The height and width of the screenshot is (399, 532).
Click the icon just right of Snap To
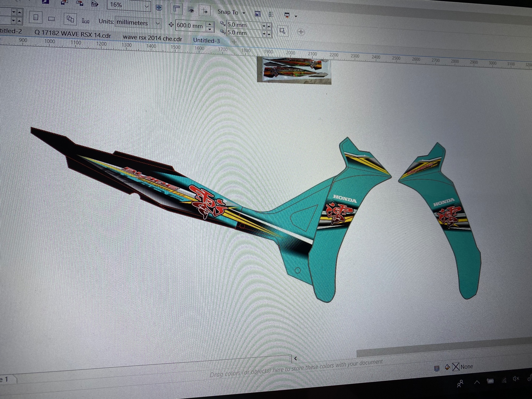tap(258, 14)
